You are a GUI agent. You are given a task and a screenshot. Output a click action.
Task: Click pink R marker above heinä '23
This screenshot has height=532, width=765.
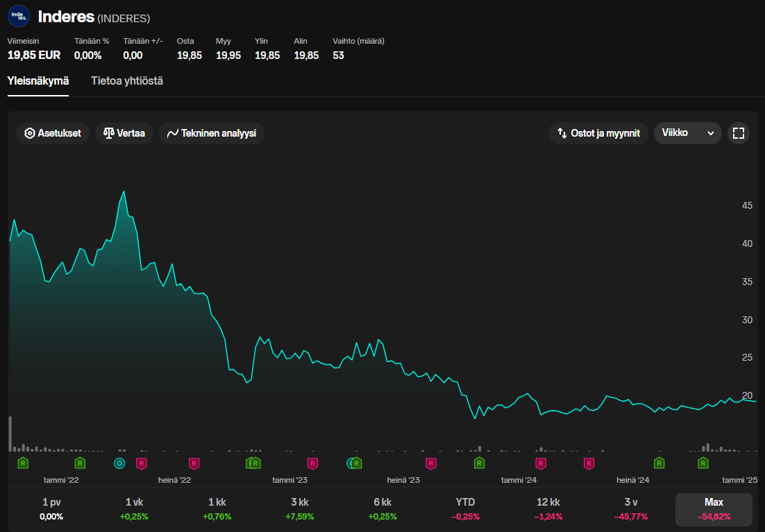coord(431,463)
